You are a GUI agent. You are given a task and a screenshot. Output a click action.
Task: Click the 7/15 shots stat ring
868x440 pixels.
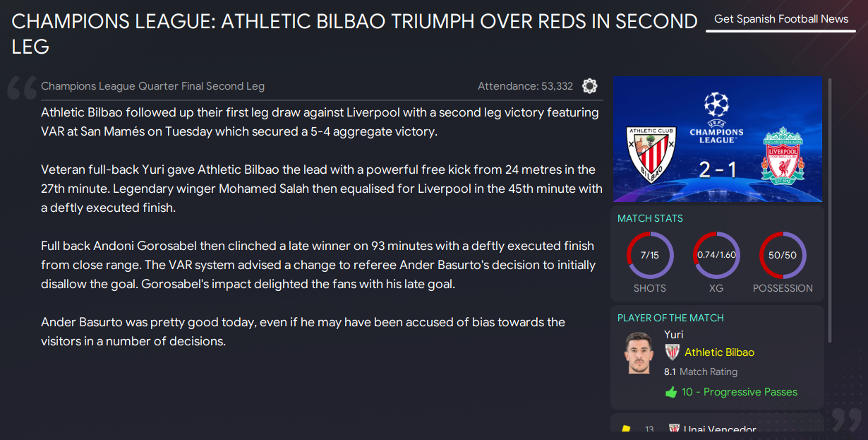pos(650,255)
